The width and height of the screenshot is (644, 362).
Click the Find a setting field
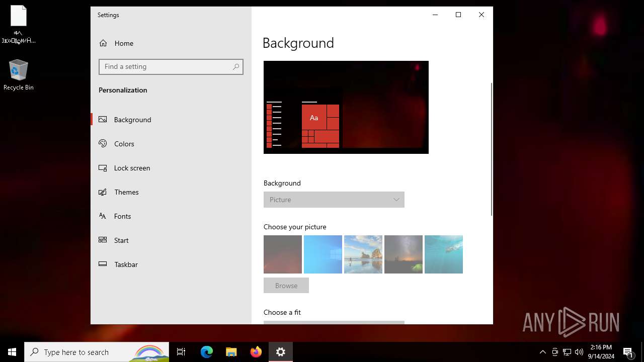[171, 67]
